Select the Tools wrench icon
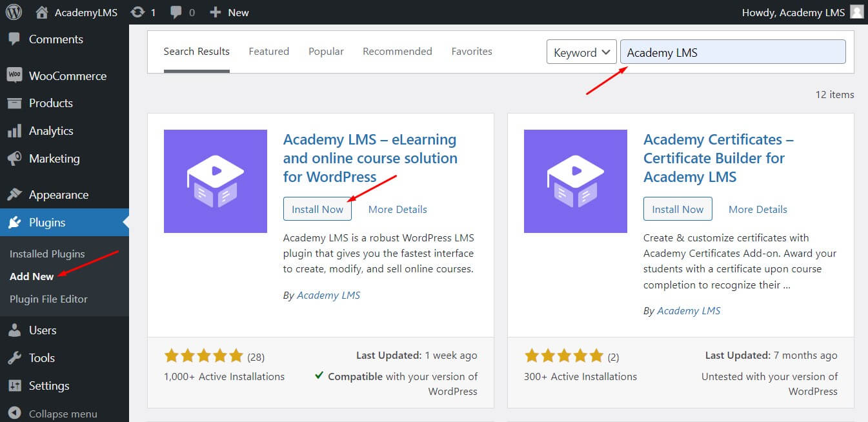 (15, 357)
